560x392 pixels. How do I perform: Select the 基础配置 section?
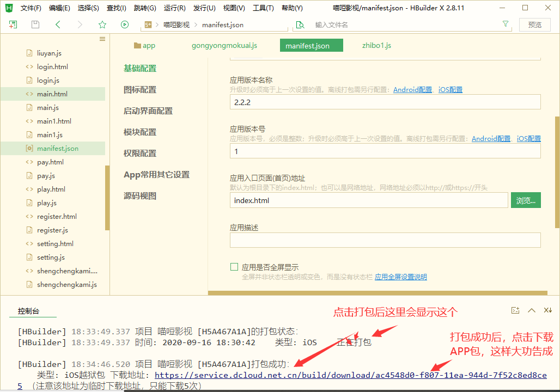click(140, 68)
